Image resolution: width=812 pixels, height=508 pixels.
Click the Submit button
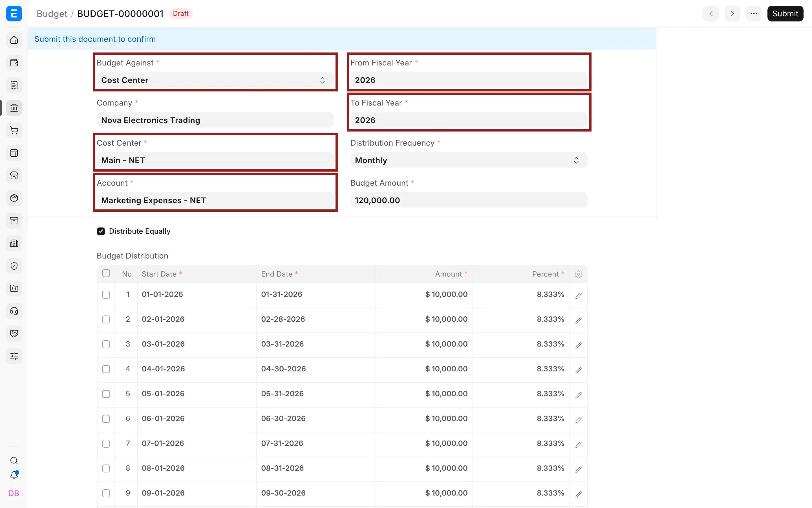pos(785,14)
